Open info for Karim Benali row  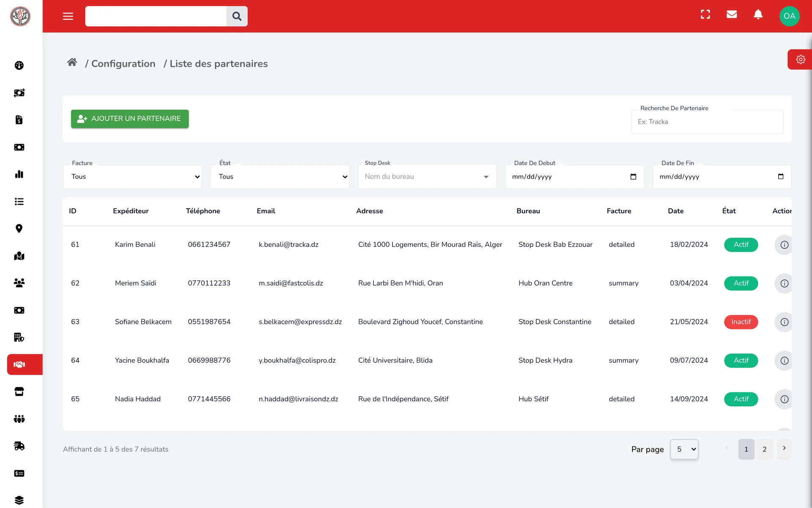tap(784, 245)
